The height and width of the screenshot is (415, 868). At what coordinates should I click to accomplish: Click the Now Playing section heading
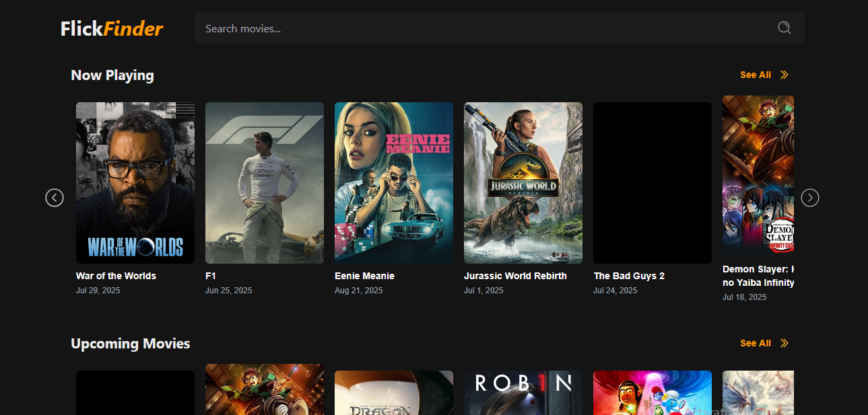112,75
